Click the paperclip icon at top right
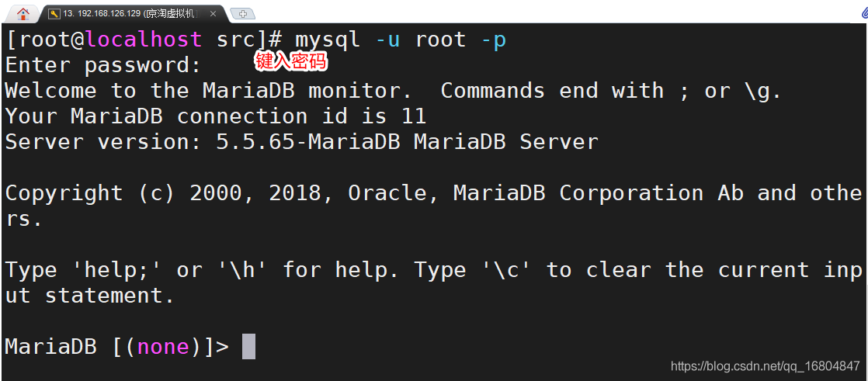This screenshot has height=381, width=868. pos(864,13)
